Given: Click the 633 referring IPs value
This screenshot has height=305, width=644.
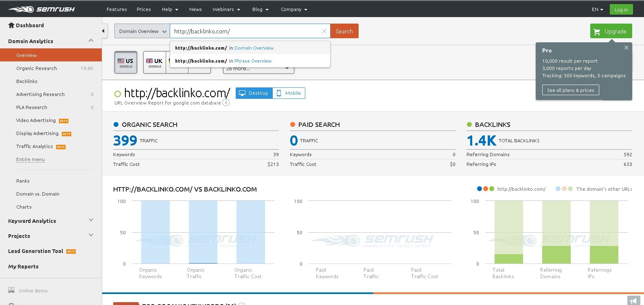Looking at the screenshot, I should (628, 164).
